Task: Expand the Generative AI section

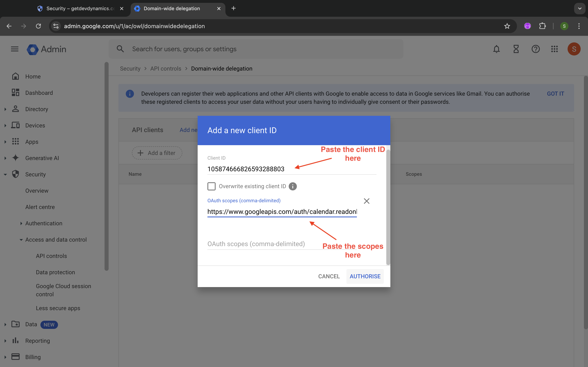Action: [5, 158]
